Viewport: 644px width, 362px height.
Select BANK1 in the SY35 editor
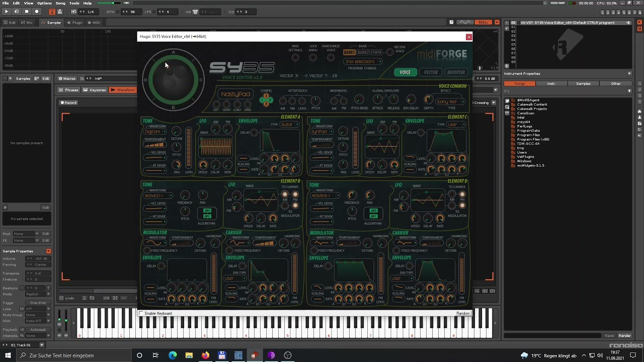pyautogui.click(x=349, y=52)
